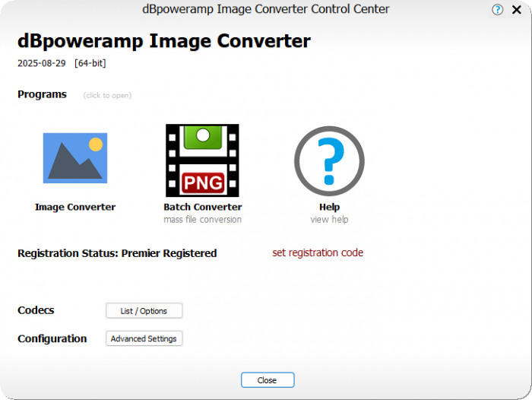The height and width of the screenshot is (400, 532).
Task: Click the 'Codecs' section label
Action: (x=36, y=310)
